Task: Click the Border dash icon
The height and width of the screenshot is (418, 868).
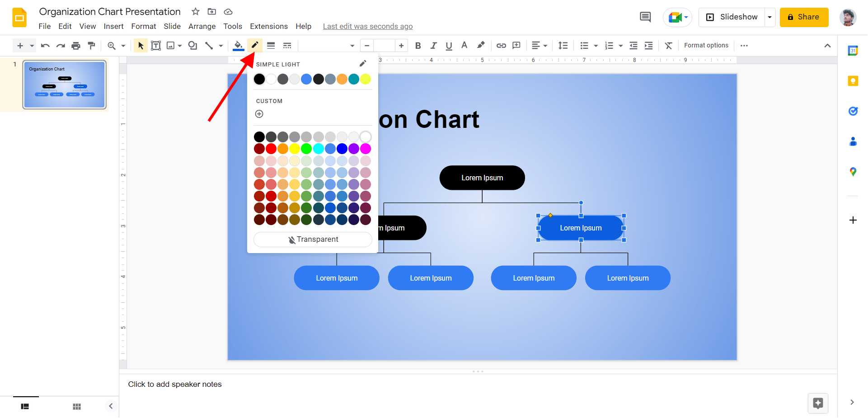Action: (x=287, y=45)
